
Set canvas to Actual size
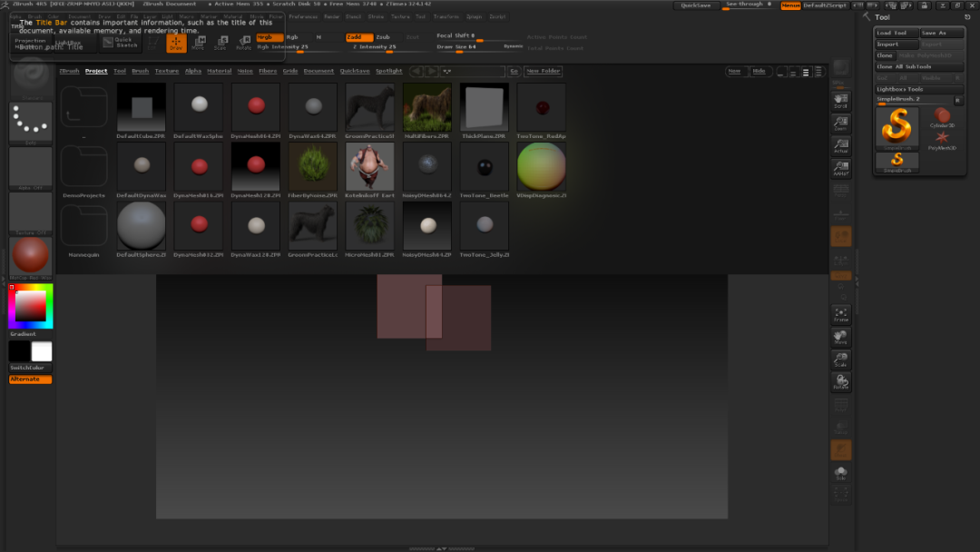point(840,145)
